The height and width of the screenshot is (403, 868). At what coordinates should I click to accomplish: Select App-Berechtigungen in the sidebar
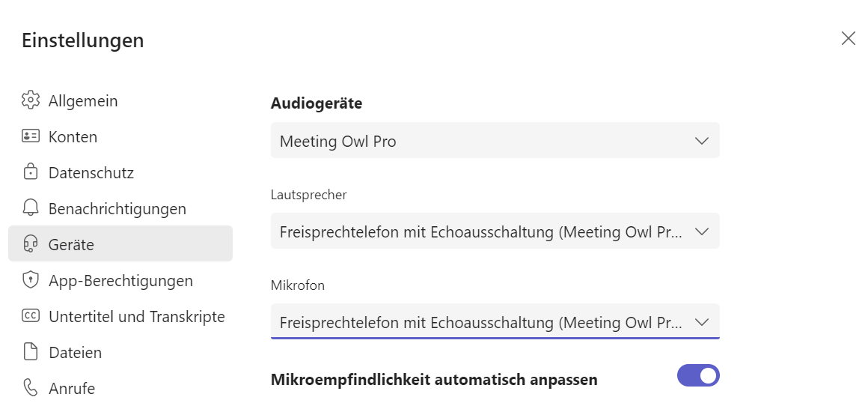(x=120, y=280)
